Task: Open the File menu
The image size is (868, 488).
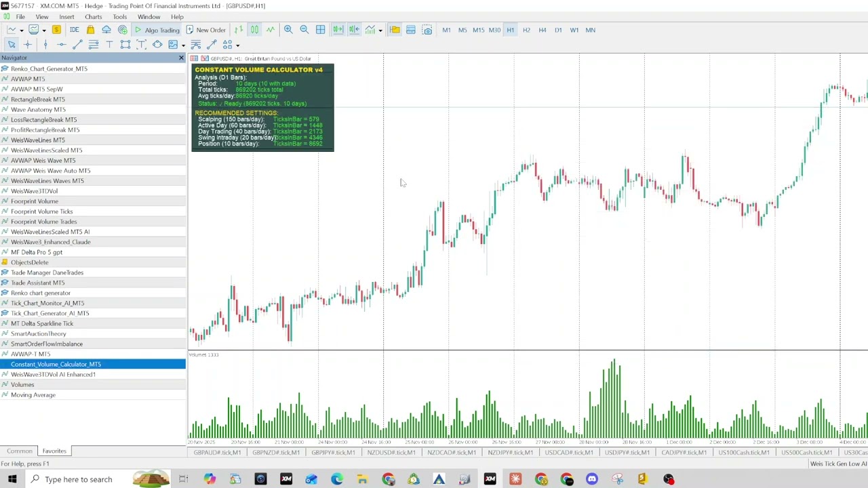Action: click(20, 17)
